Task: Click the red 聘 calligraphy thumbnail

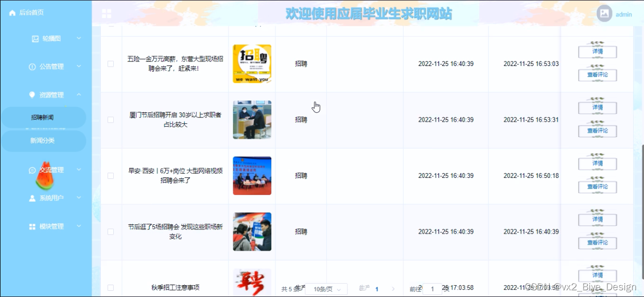Action: point(252,283)
